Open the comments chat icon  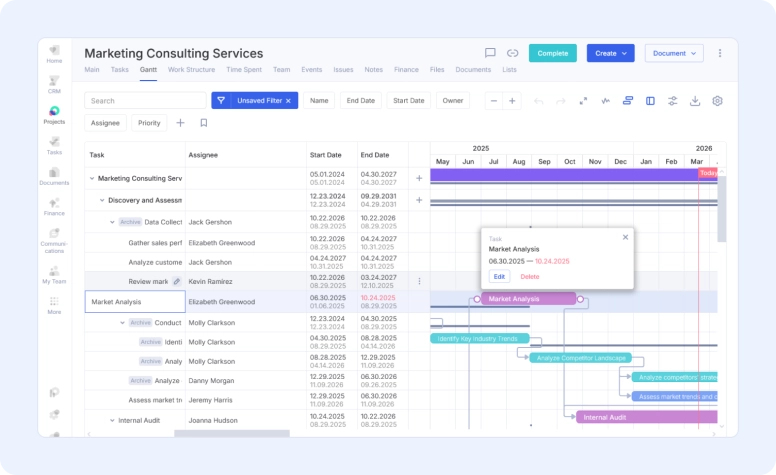490,53
